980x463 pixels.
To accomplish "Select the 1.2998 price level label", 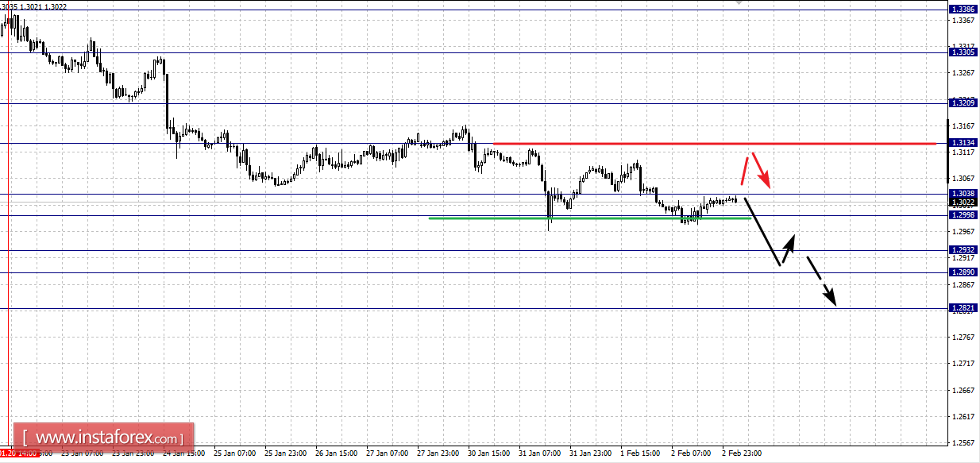I will point(963,214).
